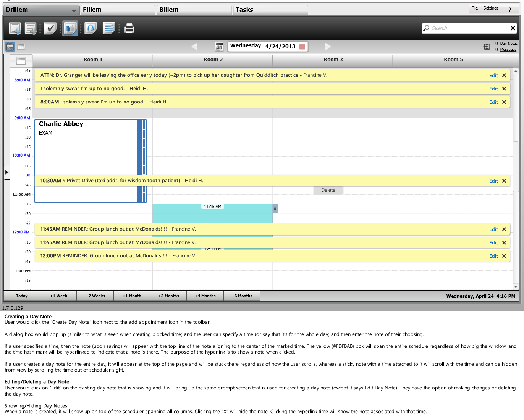Open the Drillem tab dropdown

[x=74, y=10]
